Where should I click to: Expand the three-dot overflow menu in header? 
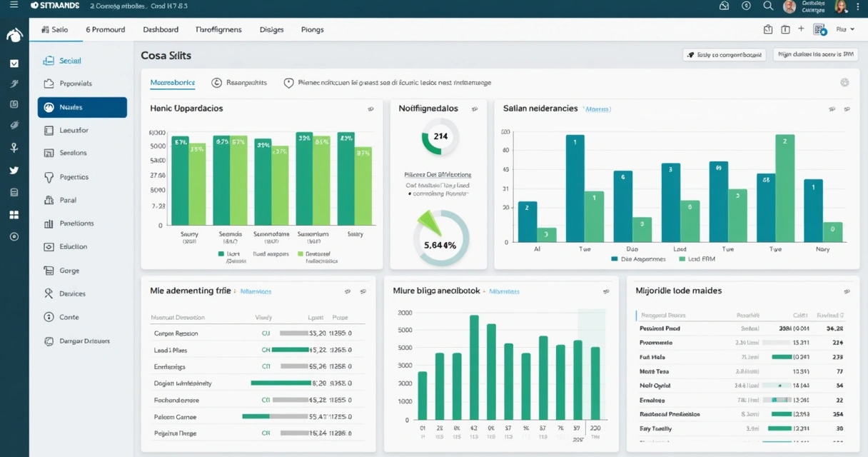[857, 6]
